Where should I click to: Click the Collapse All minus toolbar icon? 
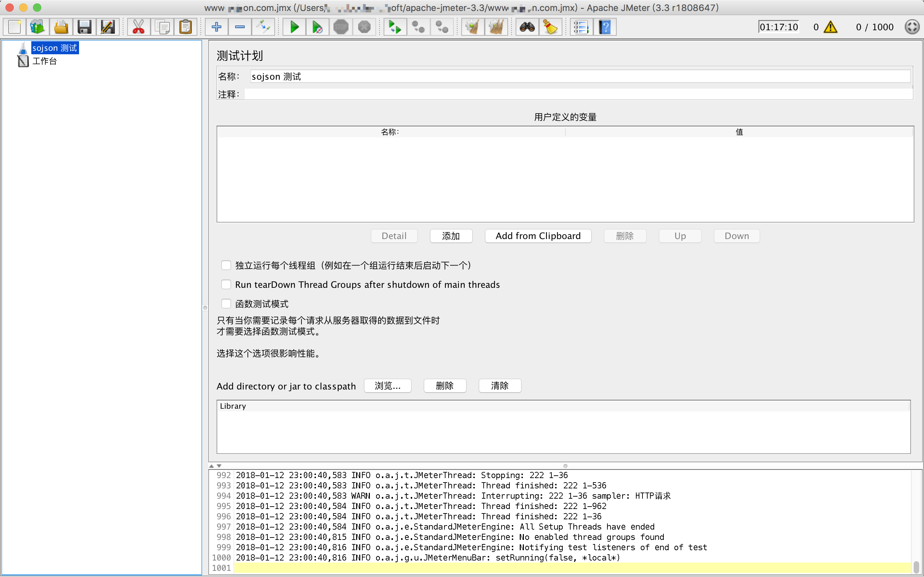point(240,27)
